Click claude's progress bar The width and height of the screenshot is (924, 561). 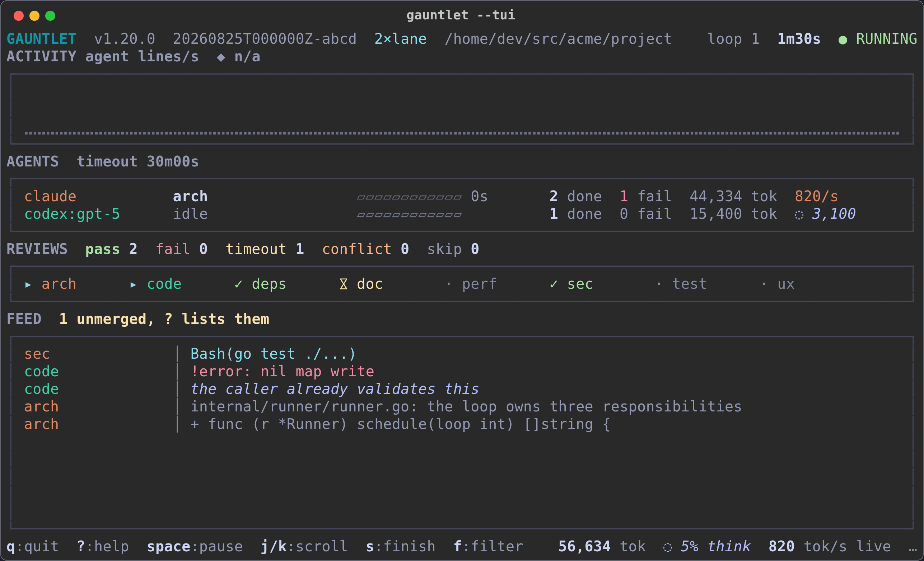[409, 198]
